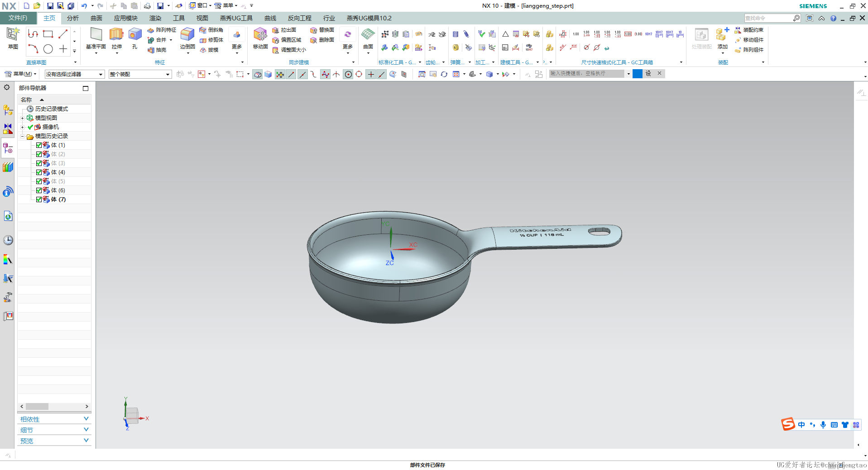Screen dimensions: 868x470
Task: Open the 文件(F) menu
Action: tap(18, 18)
